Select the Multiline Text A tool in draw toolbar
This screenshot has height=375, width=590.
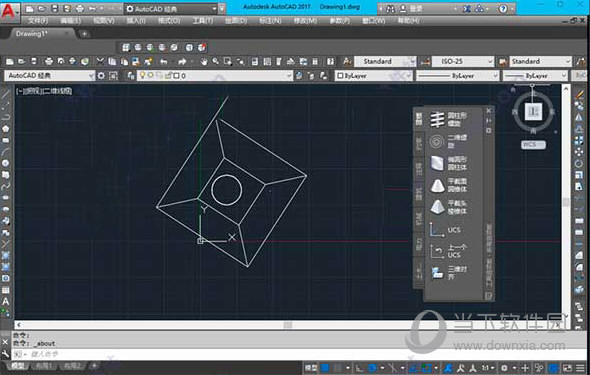coord(6,302)
